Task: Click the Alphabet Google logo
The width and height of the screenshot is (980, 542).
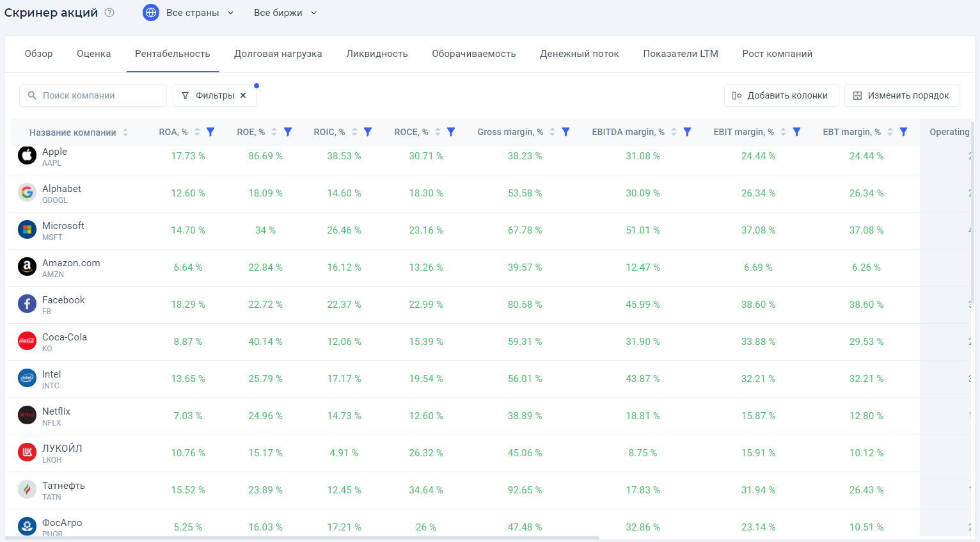Action: tap(27, 193)
